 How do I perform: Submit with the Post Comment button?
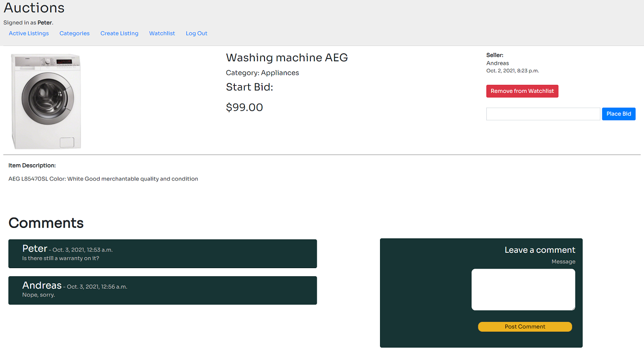tap(525, 327)
